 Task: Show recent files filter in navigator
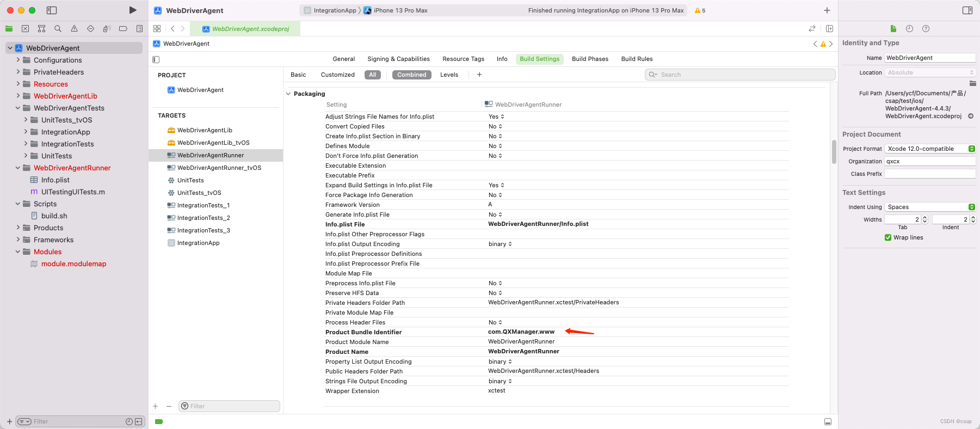pos(129,421)
